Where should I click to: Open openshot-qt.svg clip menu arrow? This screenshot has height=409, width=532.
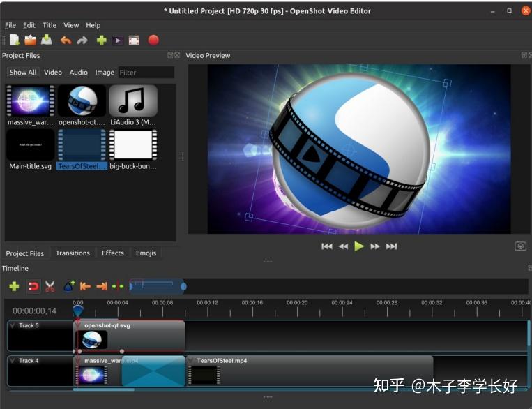pyautogui.click(x=78, y=325)
